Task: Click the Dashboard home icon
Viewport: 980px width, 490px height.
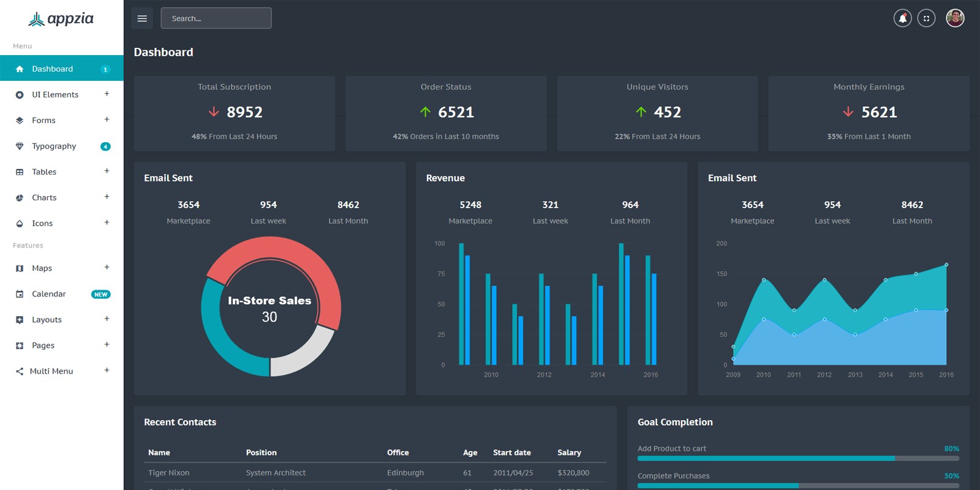Action: 20,69
